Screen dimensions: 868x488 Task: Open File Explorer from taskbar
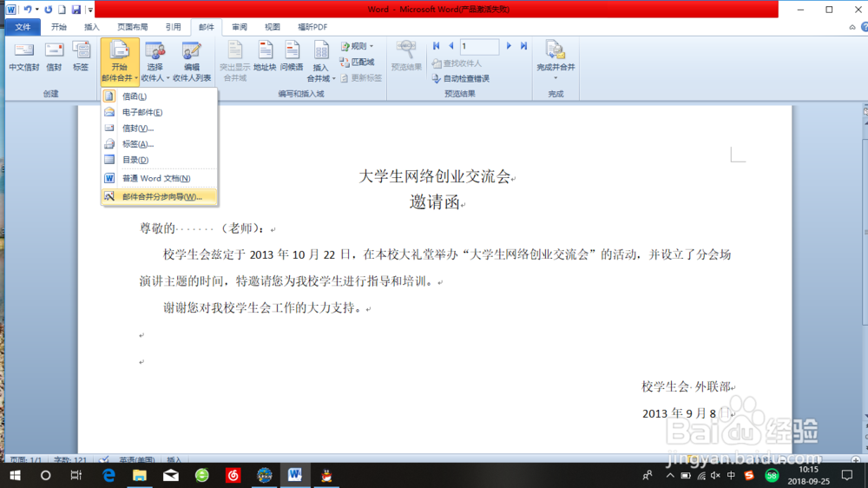[x=140, y=475]
